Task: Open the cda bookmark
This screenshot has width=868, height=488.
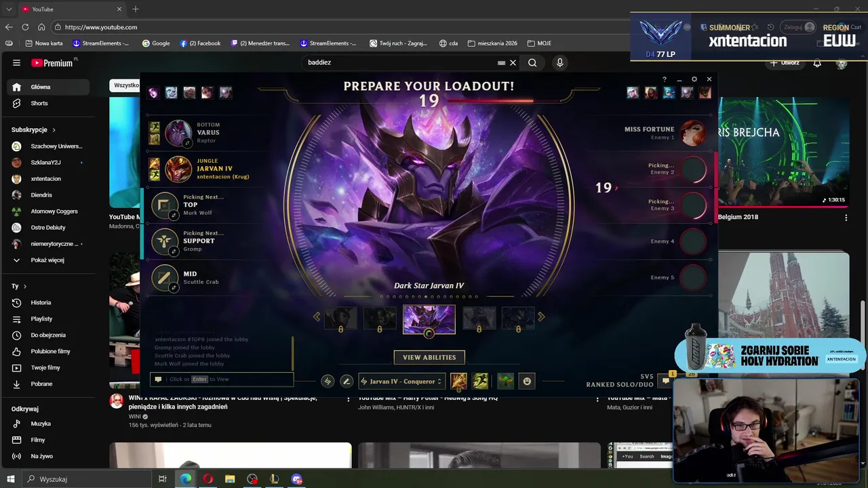Action: (x=448, y=43)
